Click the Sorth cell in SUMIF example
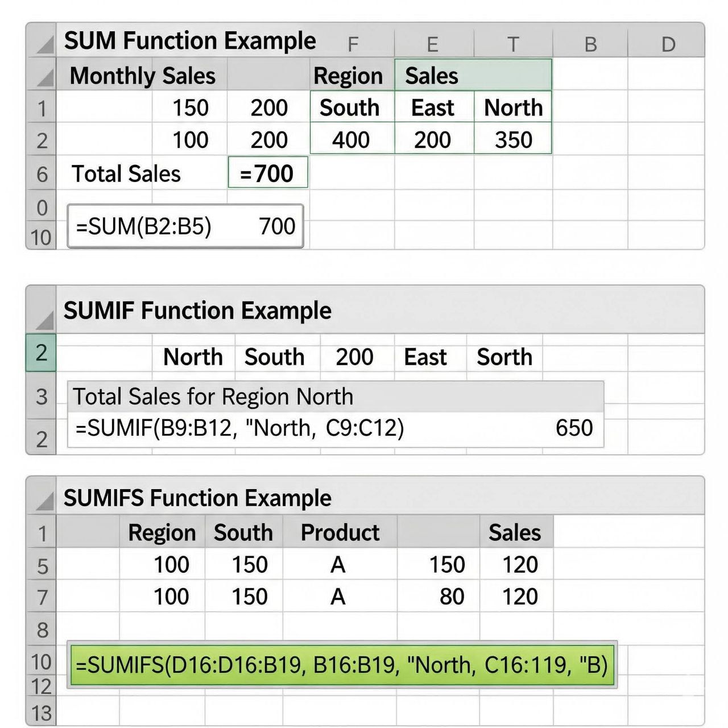 pos(504,357)
